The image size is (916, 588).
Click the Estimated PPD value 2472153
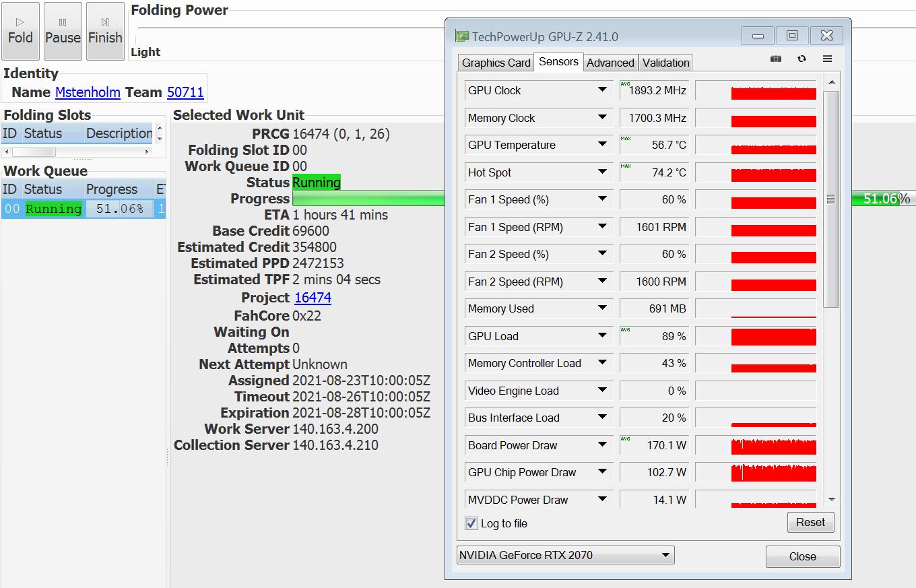[318, 263]
